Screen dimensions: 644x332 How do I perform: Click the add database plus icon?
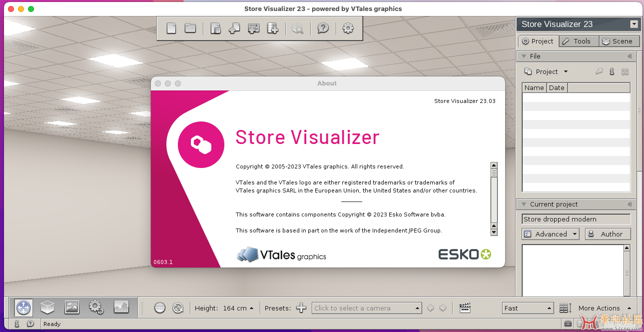coord(272,28)
